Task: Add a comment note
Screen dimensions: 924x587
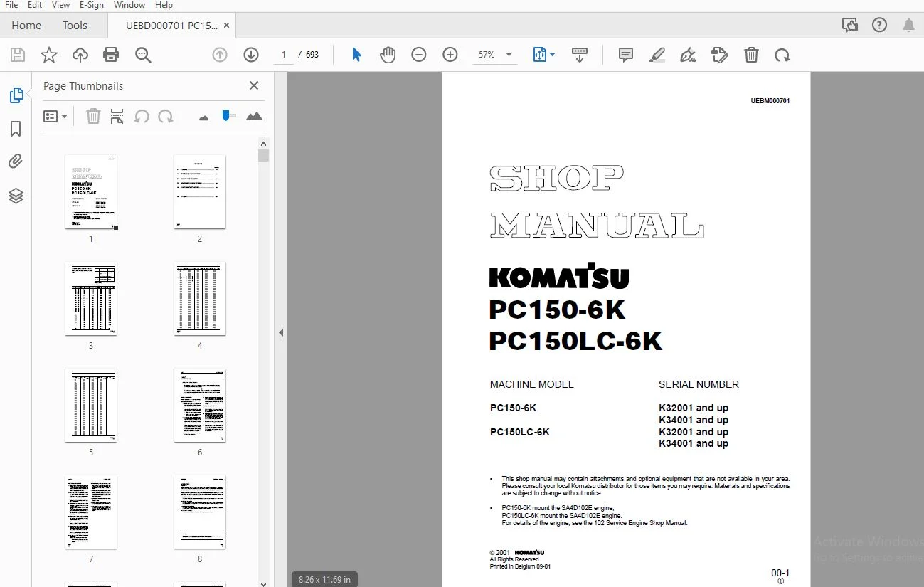Action: point(626,55)
